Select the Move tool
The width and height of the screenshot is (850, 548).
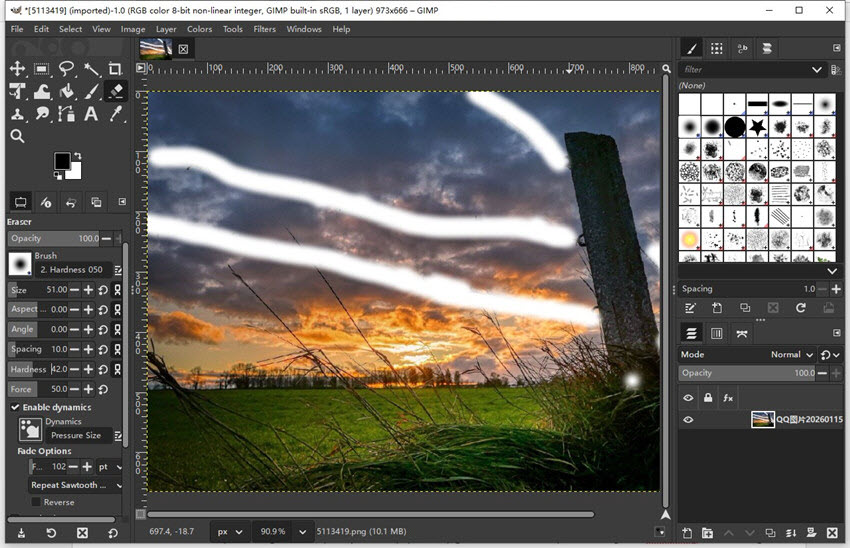tap(17, 69)
